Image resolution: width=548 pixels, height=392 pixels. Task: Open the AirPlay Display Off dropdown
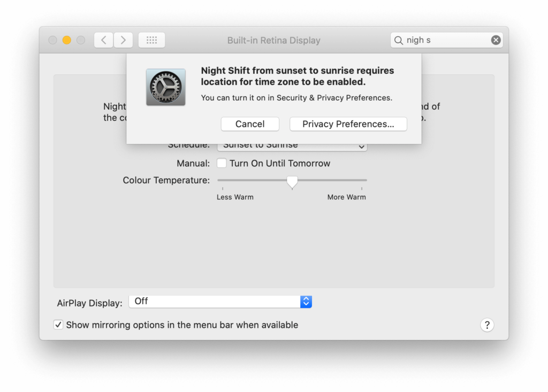pos(214,302)
